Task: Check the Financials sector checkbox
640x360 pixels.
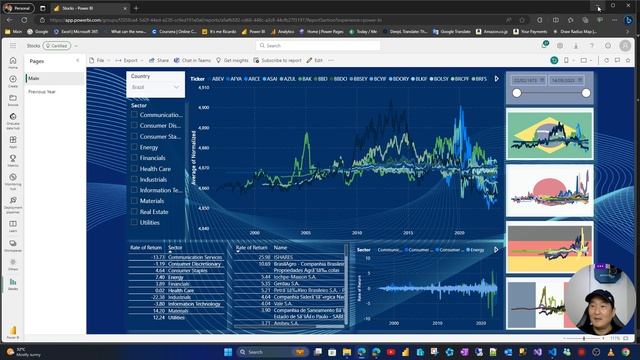Action: [134, 158]
